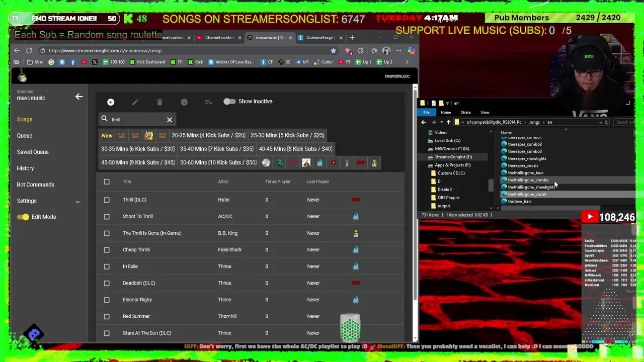Collapse the sidebar with the back arrow
This screenshot has width=644, height=362.
pyautogui.click(x=79, y=97)
